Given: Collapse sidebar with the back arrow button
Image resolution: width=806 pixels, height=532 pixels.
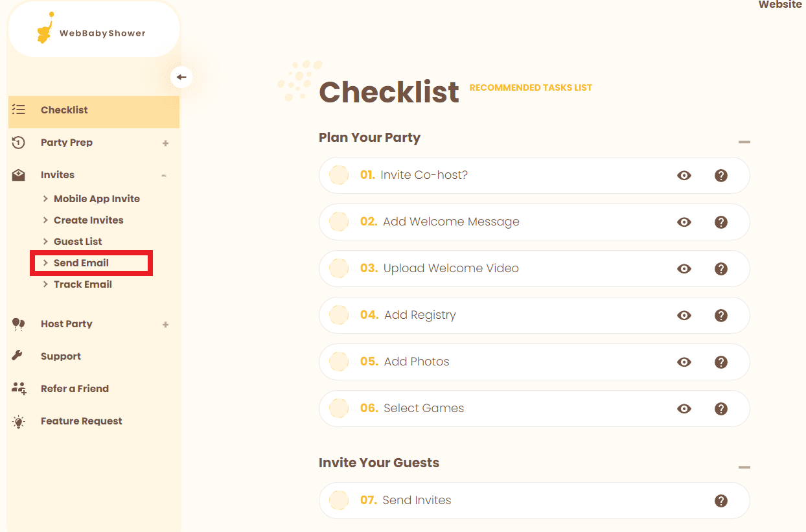Looking at the screenshot, I should point(181,77).
